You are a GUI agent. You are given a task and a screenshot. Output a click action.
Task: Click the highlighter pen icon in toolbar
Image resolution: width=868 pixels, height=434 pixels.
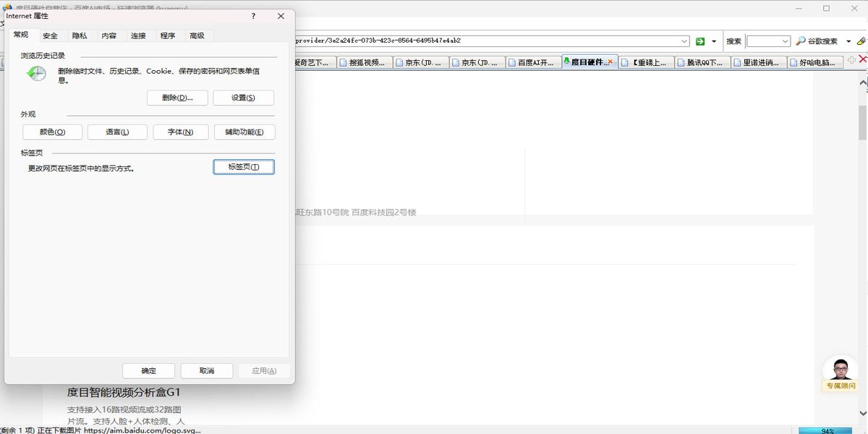pos(861,41)
